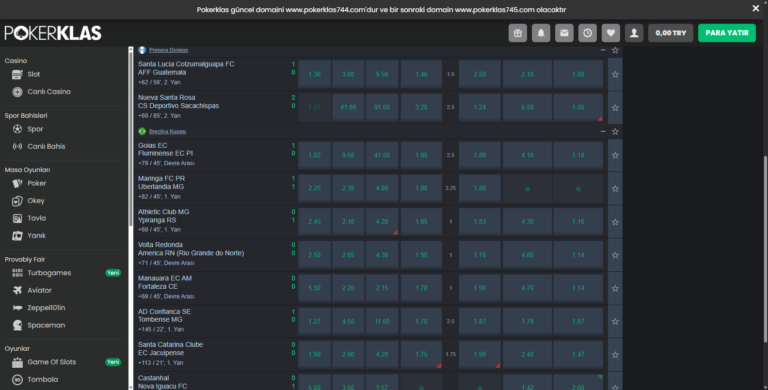Favorite the Maringa FC PR match
This screenshot has height=390, width=768.
coord(615,189)
